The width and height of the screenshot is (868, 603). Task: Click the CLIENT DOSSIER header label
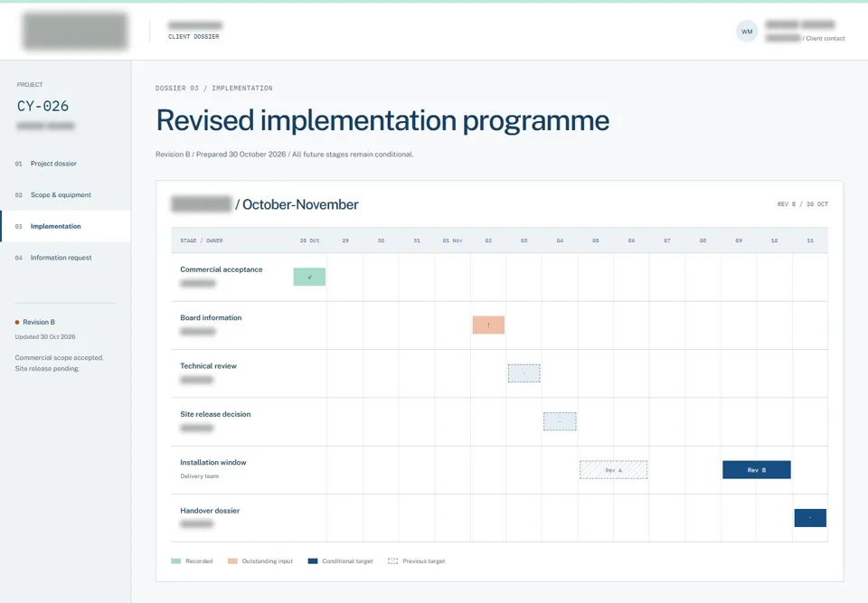193,36
